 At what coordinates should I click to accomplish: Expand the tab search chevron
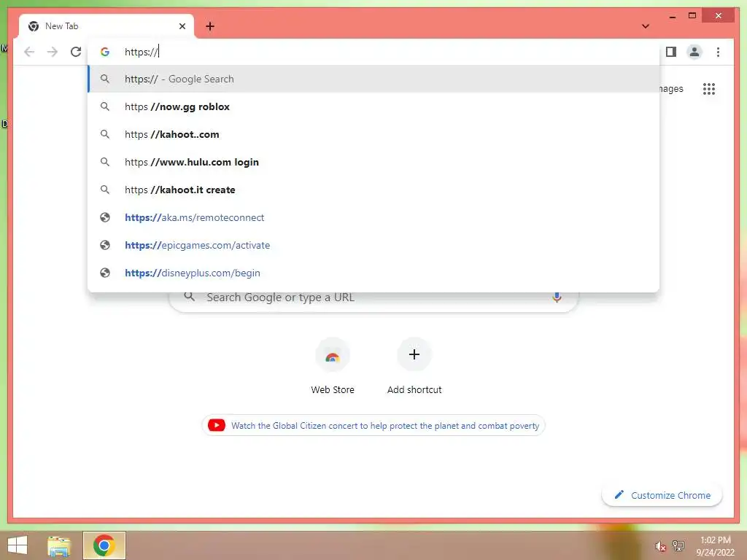[x=646, y=26]
